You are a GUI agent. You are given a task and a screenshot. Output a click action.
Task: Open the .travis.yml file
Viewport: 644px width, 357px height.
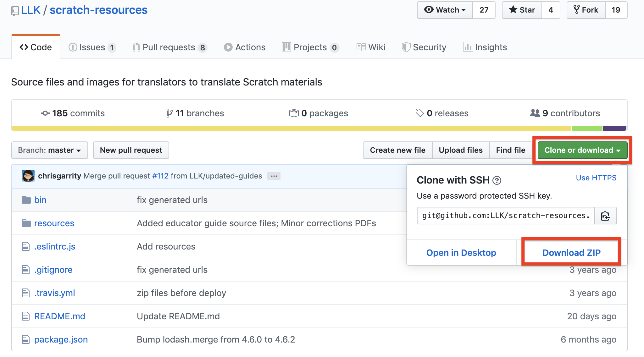[x=54, y=293]
